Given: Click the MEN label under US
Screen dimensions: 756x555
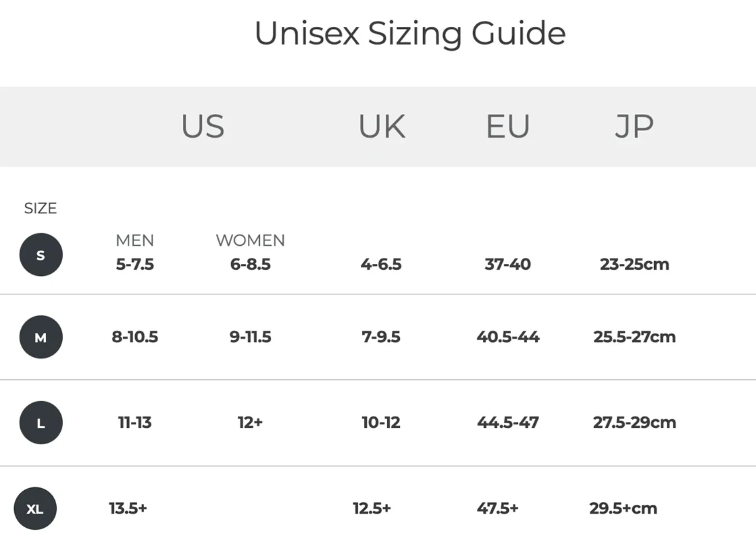Looking at the screenshot, I should point(135,240).
